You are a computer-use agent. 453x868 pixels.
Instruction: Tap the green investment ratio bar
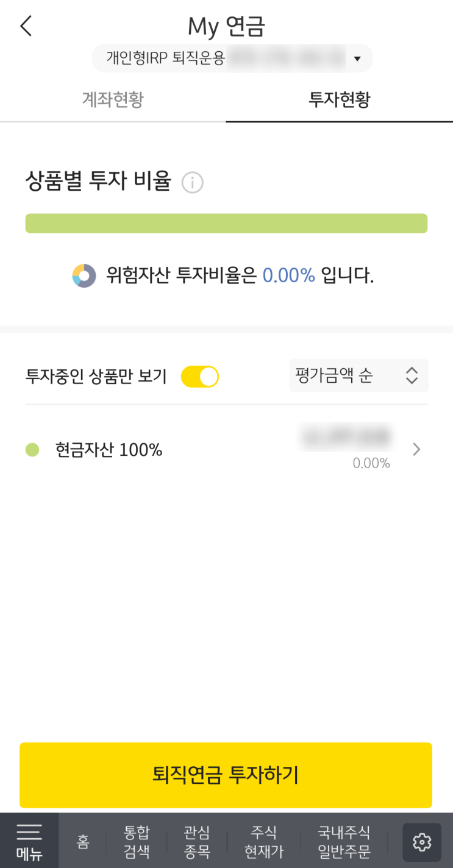point(226,223)
